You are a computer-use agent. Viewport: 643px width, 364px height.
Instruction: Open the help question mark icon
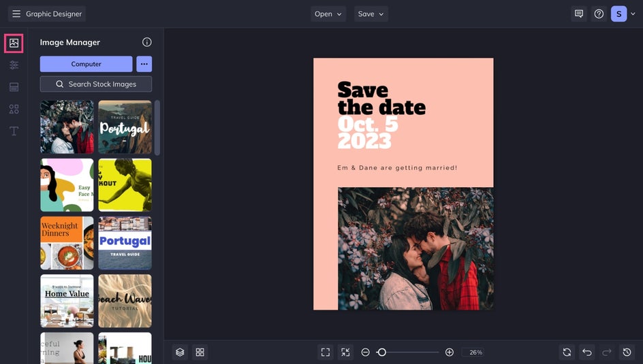(x=599, y=14)
